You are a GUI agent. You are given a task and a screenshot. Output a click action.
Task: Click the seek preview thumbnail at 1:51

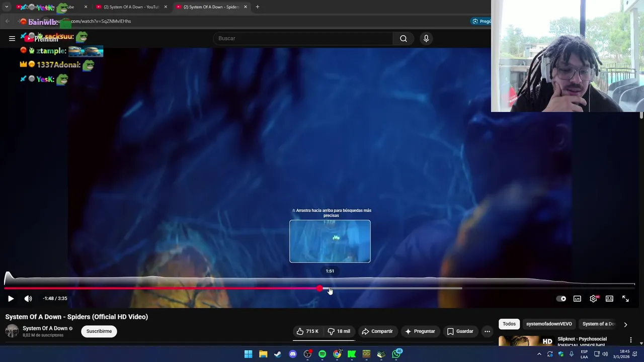coord(330,241)
